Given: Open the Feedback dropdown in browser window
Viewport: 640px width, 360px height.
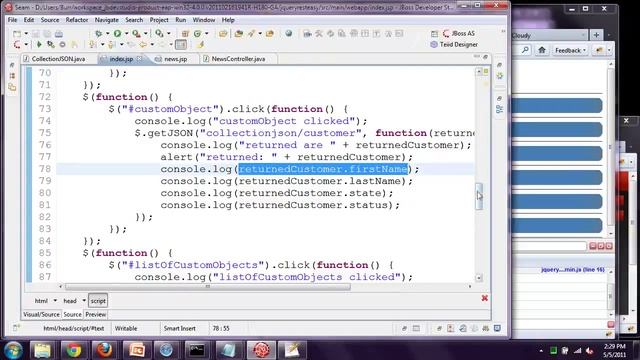Looking at the screenshot, I should point(570,50).
